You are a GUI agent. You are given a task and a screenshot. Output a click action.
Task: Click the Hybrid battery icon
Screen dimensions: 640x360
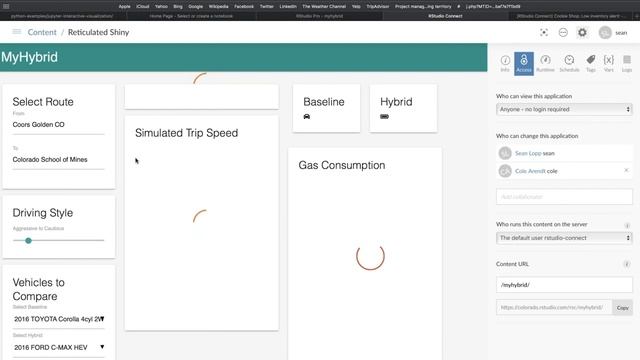[x=384, y=117]
